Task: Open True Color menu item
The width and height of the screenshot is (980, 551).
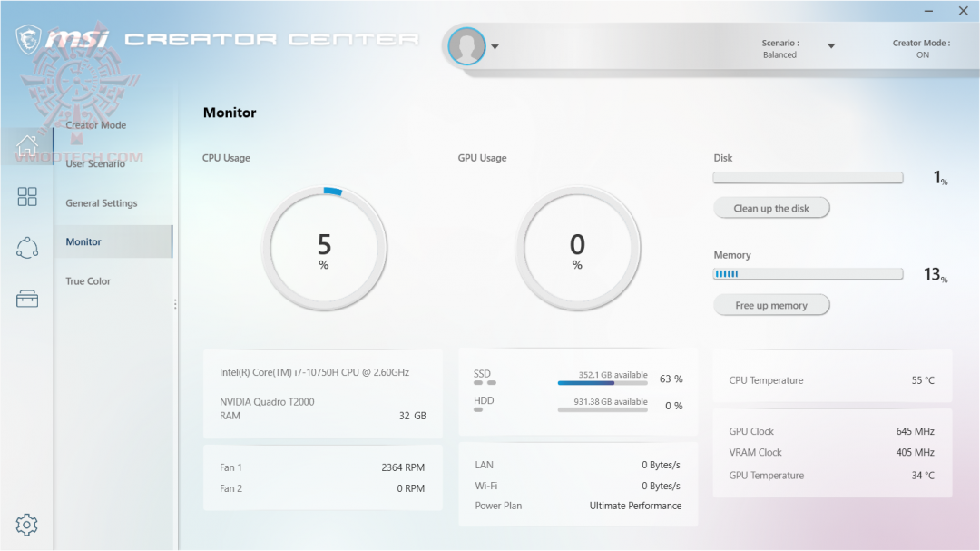Action: [88, 281]
